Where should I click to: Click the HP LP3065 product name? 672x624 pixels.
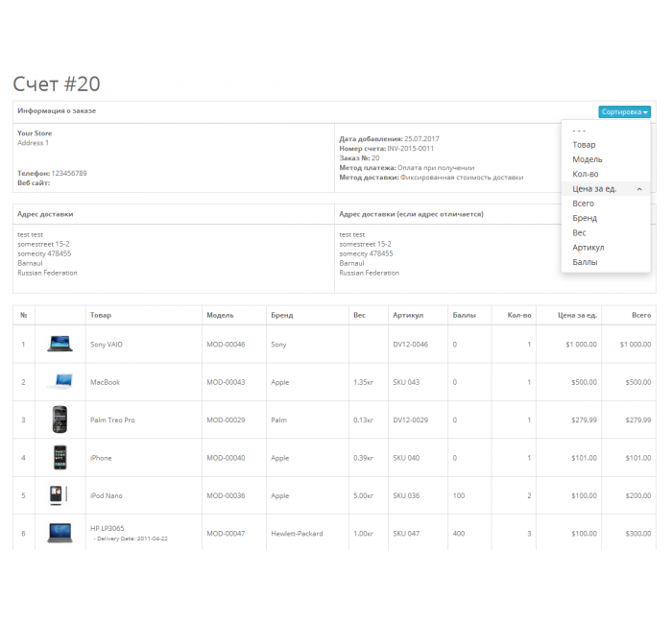tap(108, 528)
